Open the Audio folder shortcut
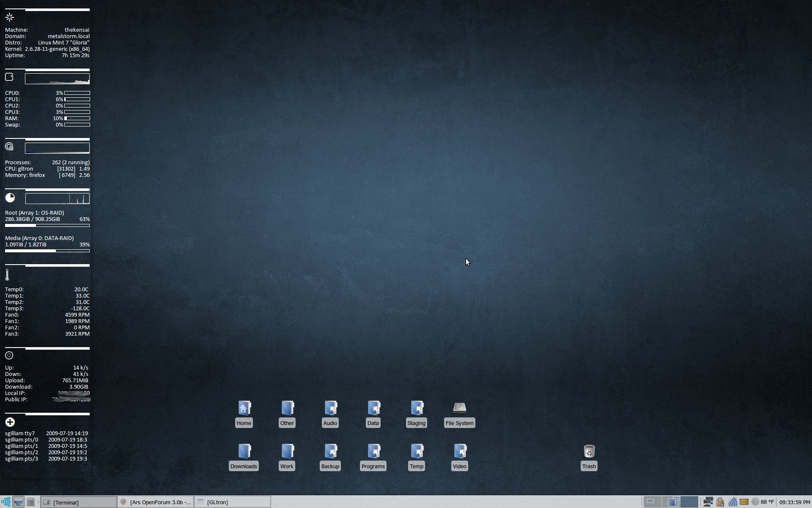Image resolution: width=812 pixels, height=508 pixels. tap(330, 409)
